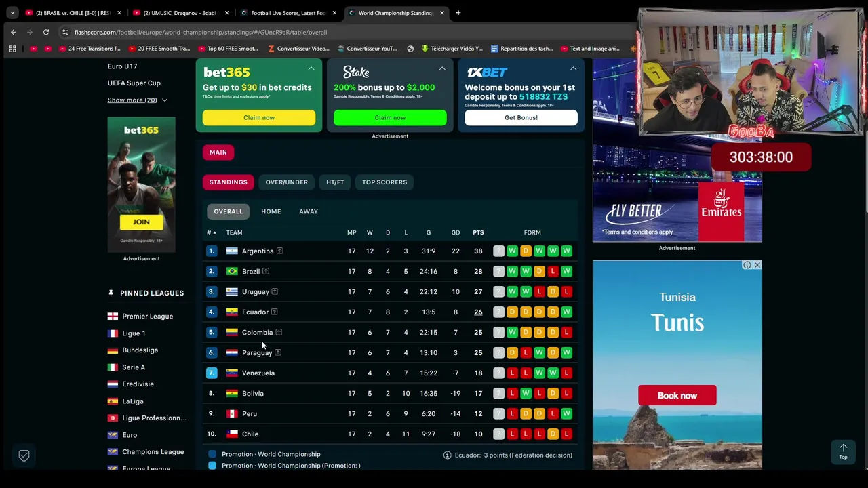Screen dimensions: 868x488
Task: Click the Stake Claim now button
Action: coord(390,118)
